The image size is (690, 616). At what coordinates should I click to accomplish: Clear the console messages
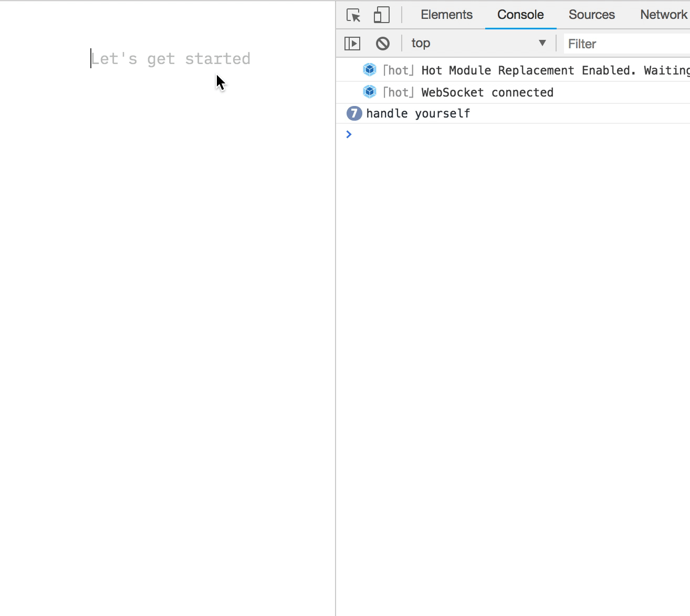[x=383, y=43]
